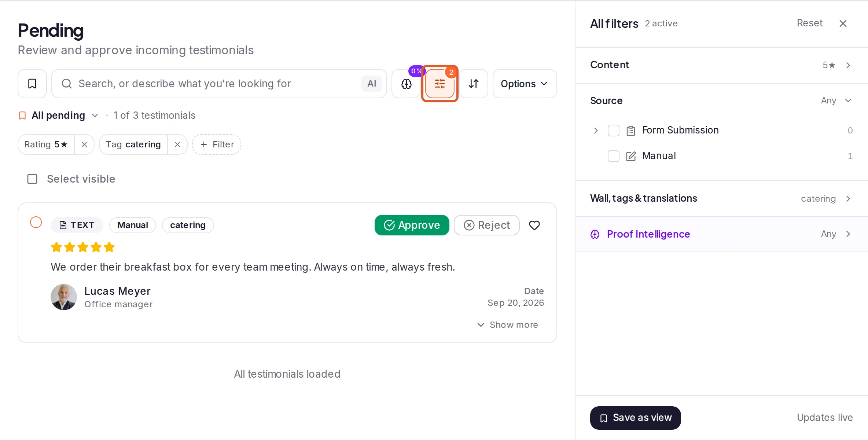Expand testimonial with Show more
868x440 pixels.
click(x=508, y=325)
